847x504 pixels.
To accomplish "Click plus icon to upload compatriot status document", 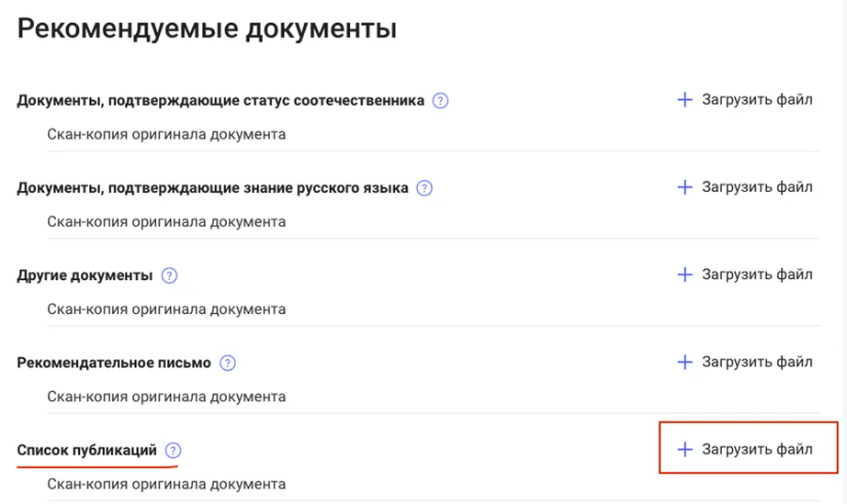I will click(684, 100).
